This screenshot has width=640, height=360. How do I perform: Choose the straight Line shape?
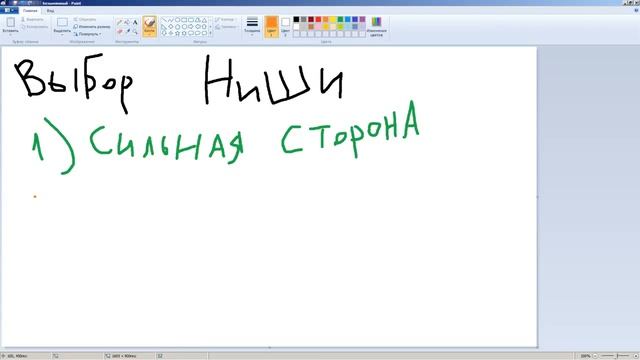pos(164,20)
